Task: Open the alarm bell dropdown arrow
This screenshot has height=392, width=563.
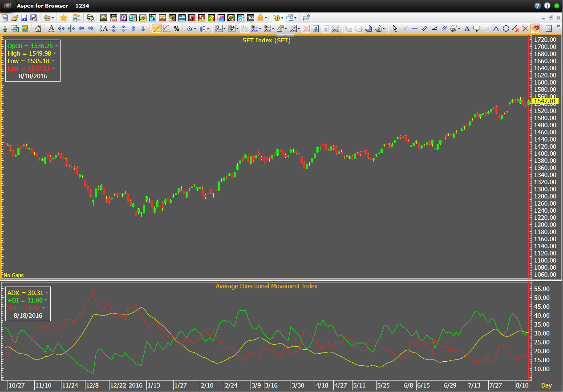Action: (266, 18)
